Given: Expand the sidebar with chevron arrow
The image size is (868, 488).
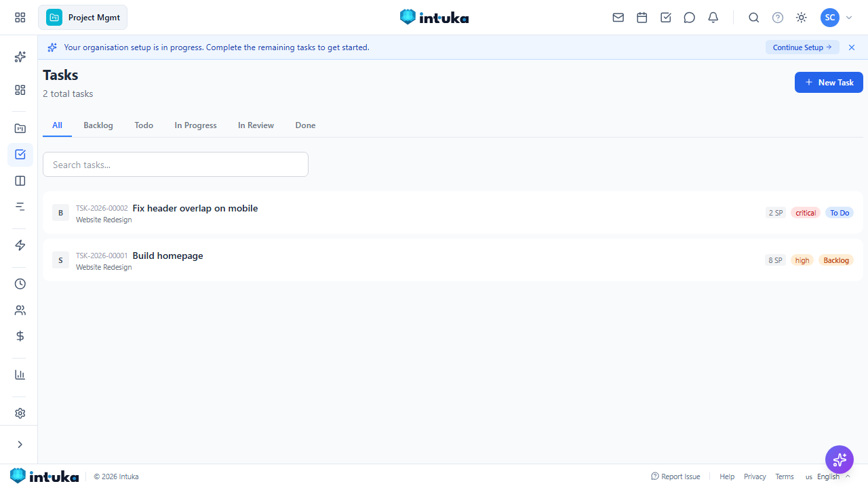Looking at the screenshot, I should coord(20,445).
